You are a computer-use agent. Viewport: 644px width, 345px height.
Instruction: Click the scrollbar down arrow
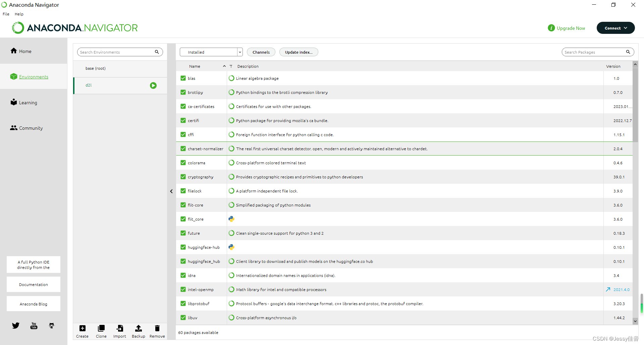click(x=635, y=321)
